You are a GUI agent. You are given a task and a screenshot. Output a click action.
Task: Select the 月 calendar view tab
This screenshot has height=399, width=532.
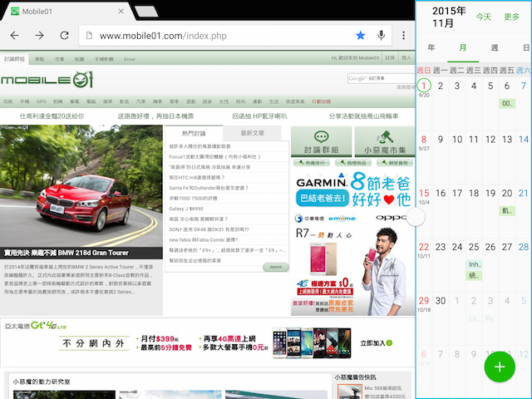[463, 48]
